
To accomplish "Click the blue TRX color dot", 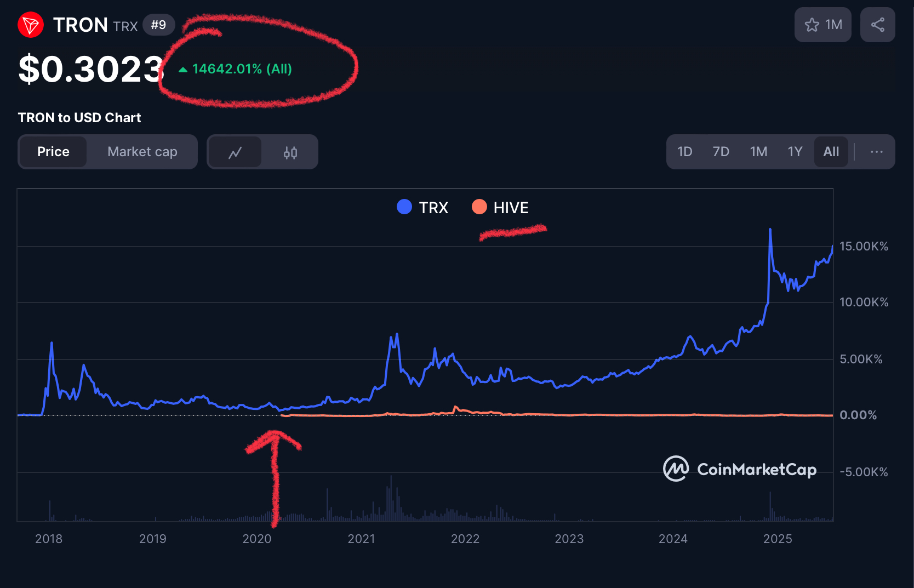I will click(404, 207).
